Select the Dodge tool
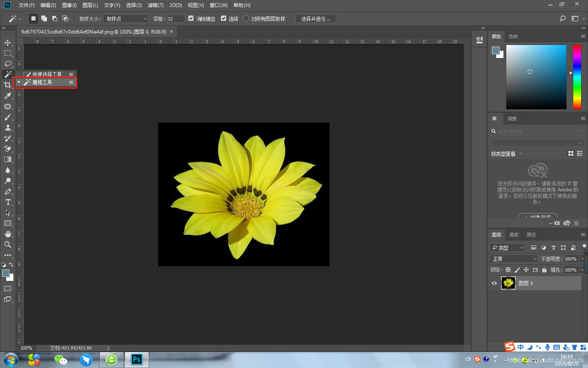588x368 pixels. (7, 181)
